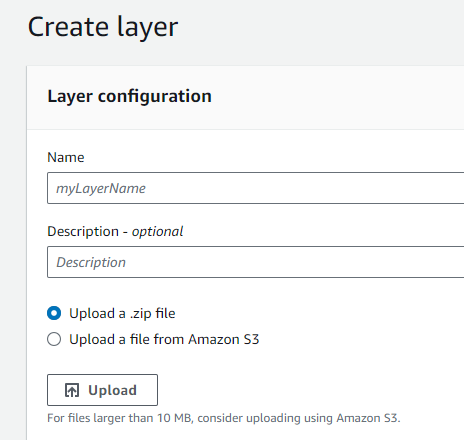
Task: Click the Upload button
Action: 102,390
